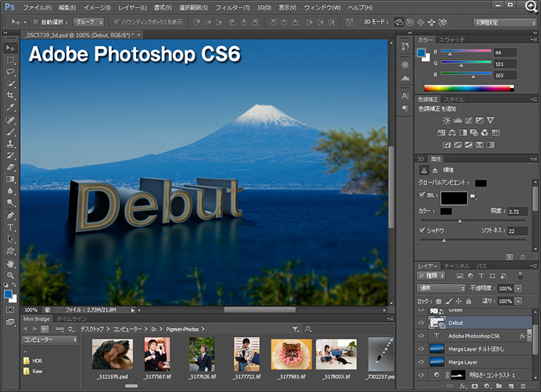Pick the Eraser tool

[11, 167]
